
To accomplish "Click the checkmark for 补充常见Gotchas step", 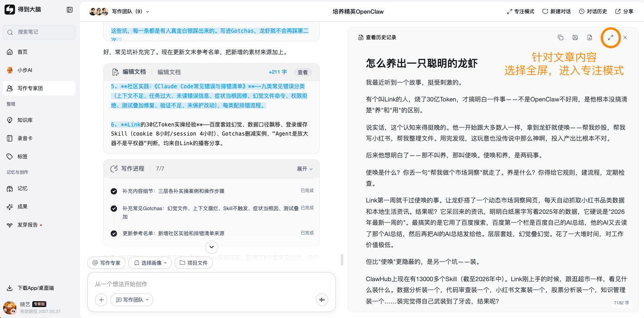I will tap(114, 208).
